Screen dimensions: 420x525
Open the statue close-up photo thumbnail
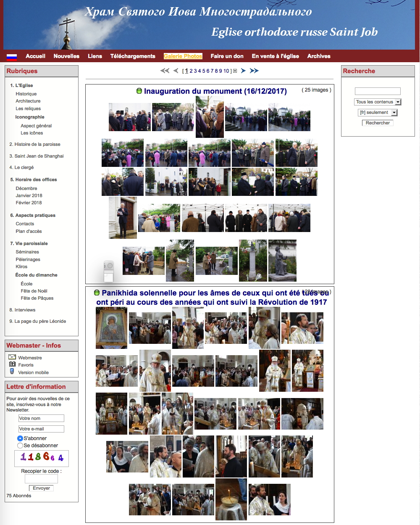282,261
